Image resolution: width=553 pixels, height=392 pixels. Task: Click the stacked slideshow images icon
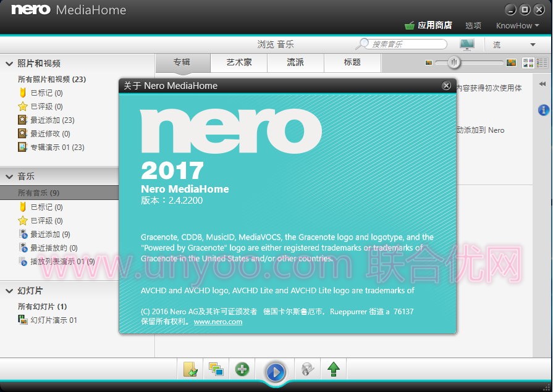(x=216, y=369)
